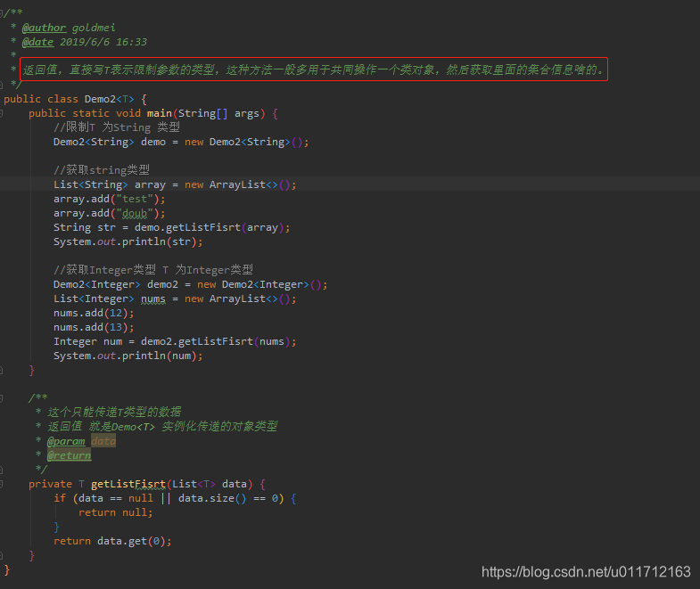Click the Chinese comment starting with 返回值，直接写T
700x589 pixels.
313,70
